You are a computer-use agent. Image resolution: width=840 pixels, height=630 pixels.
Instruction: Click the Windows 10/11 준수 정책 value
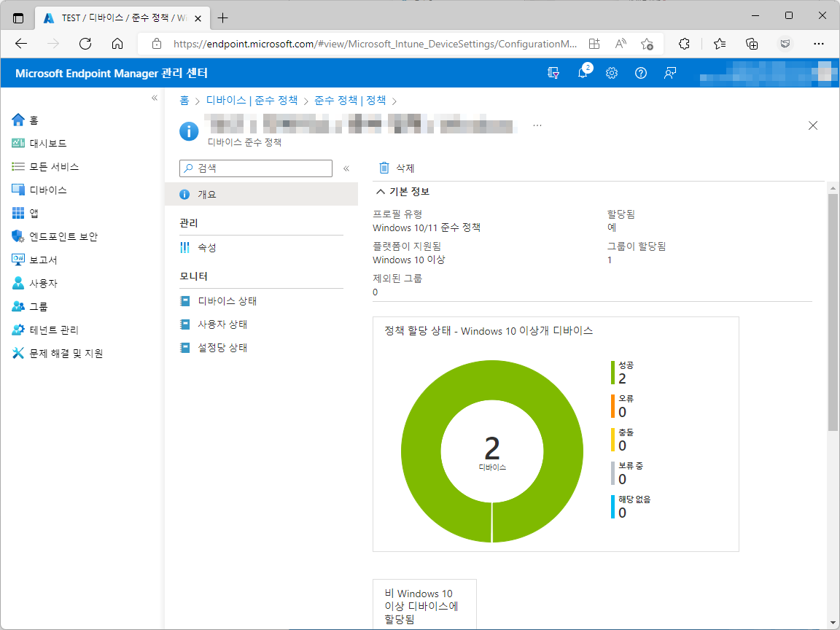pyautogui.click(x=427, y=227)
